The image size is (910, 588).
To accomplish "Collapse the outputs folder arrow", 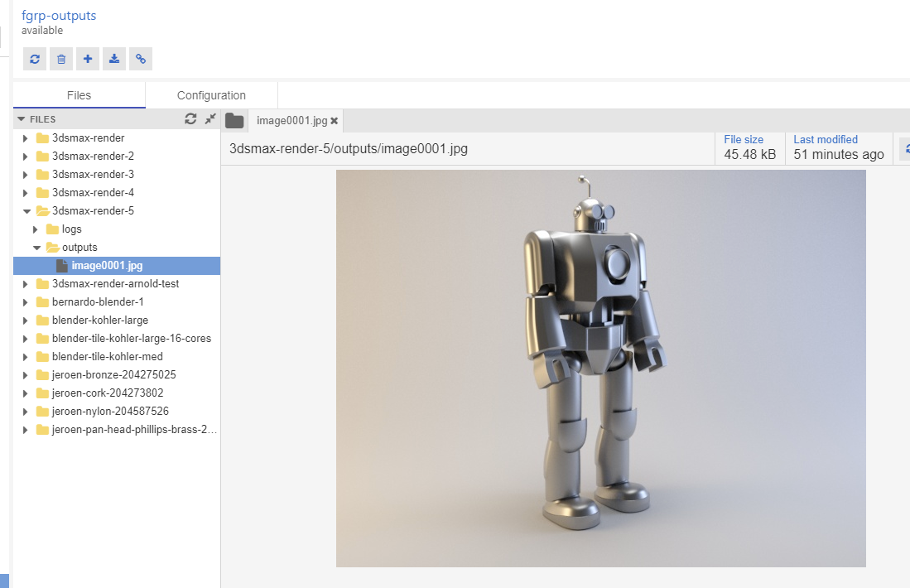I will click(x=37, y=248).
